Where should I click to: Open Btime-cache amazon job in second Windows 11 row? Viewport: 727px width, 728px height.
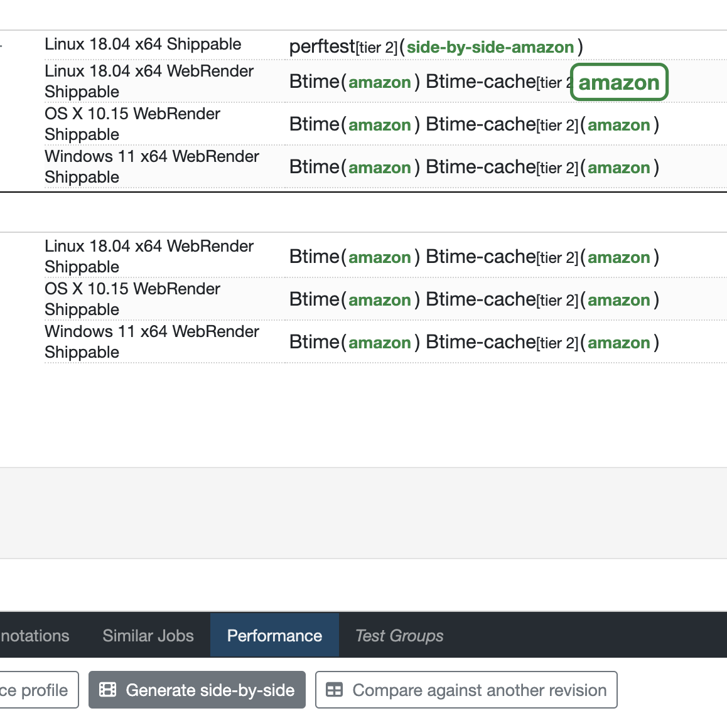point(618,343)
